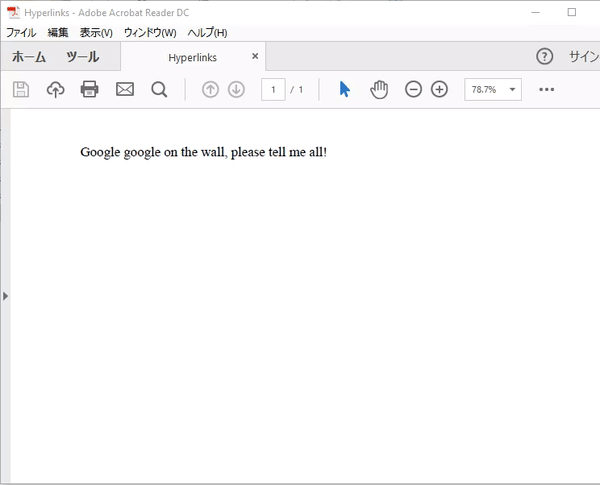The width and height of the screenshot is (600, 485).
Task: Open the Help question mark icon
Action: [x=544, y=57]
